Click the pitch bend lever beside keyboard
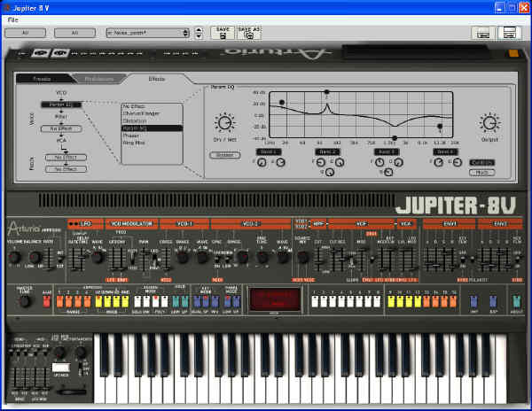The image size is (532, 411). (71, 392)
